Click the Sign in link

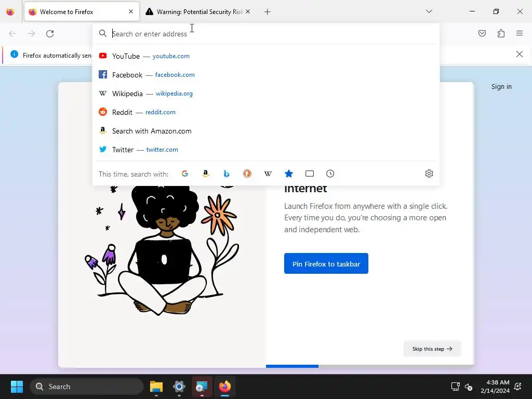point(501,87)
